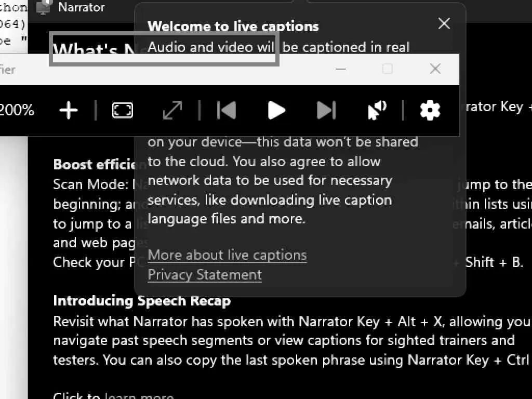Close the Magnifier toolbar window
This screenshot has height=399, width=532.
[435, 69]
